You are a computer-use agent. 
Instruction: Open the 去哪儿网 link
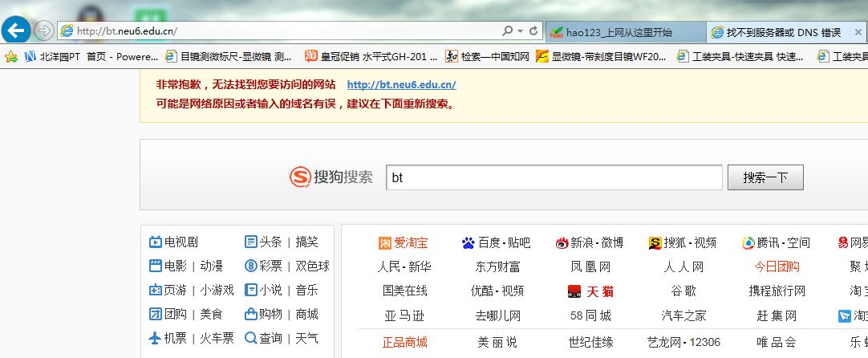click(497, 316)
